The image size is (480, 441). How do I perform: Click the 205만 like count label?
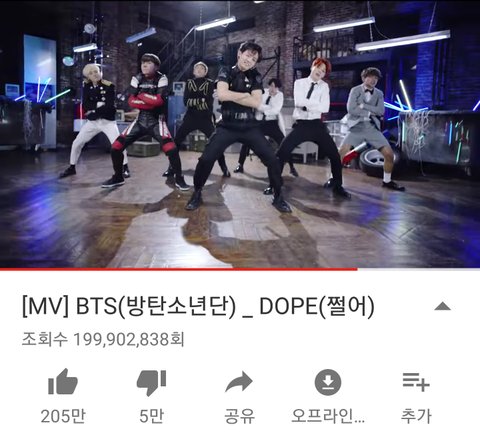point(63,416)
